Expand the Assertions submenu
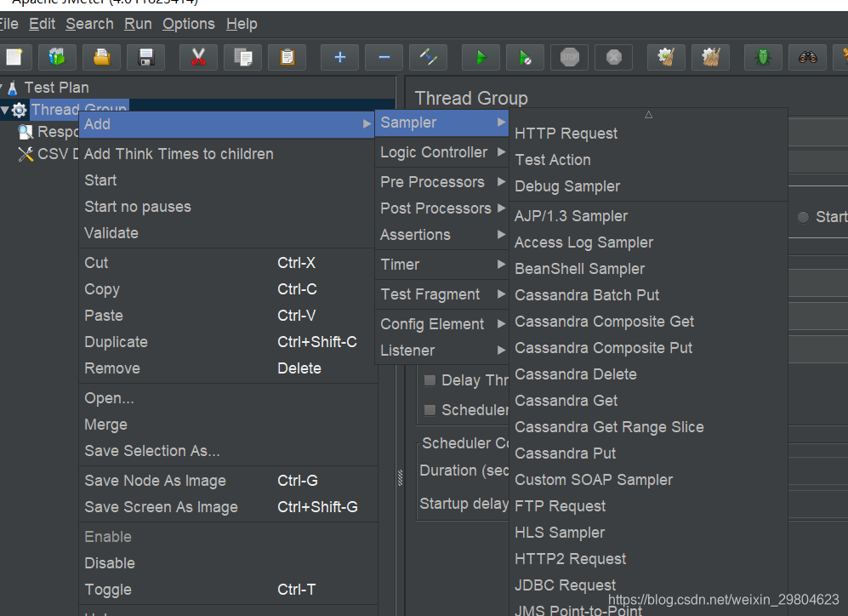 [441, 235]
